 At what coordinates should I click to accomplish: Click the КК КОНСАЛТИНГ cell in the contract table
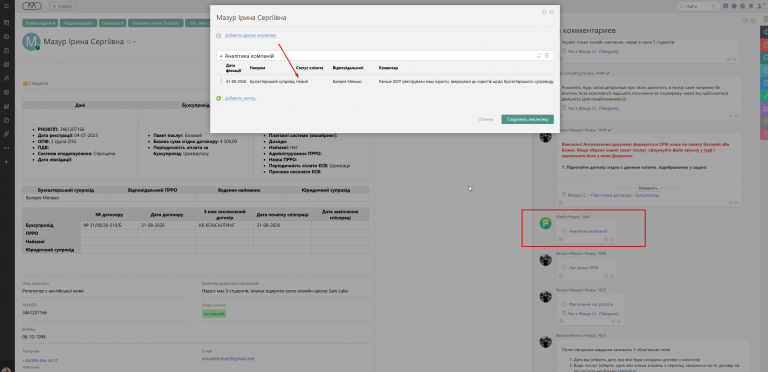tap(224, 225)
